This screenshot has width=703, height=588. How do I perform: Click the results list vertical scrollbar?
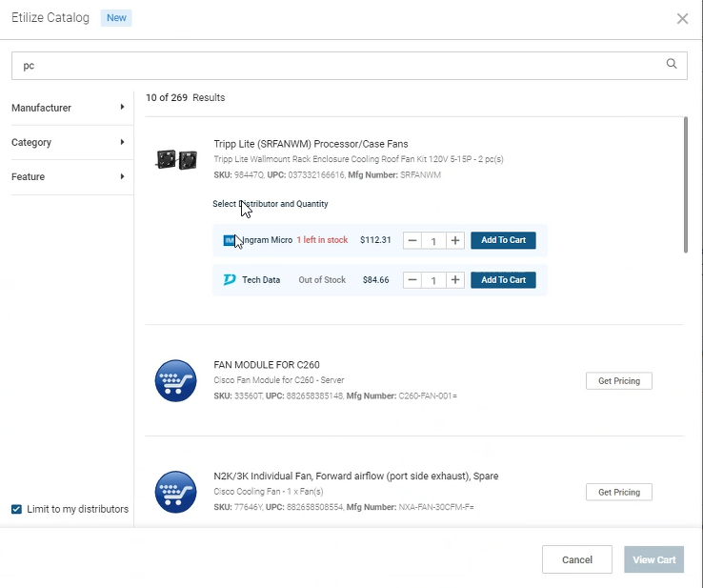(685, 186)
